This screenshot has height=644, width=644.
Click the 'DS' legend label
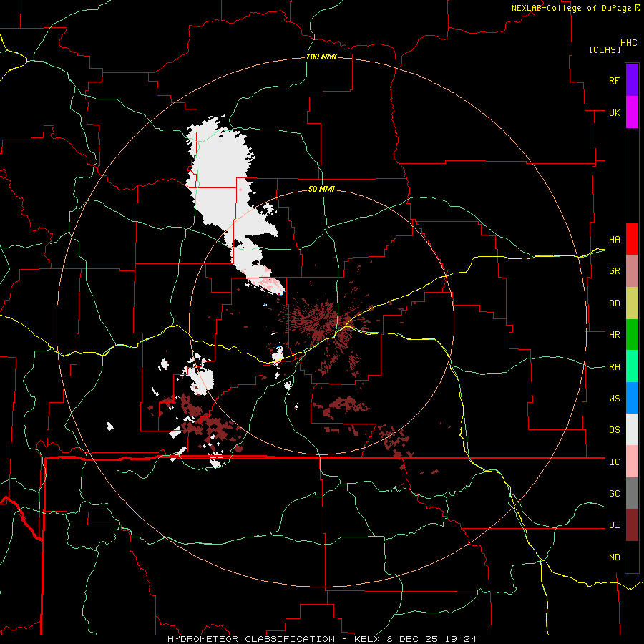pyautogui.click(x=614, y=430)
